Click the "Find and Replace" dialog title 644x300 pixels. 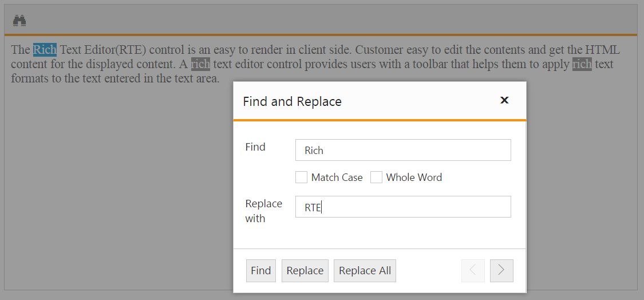[292, 101]
